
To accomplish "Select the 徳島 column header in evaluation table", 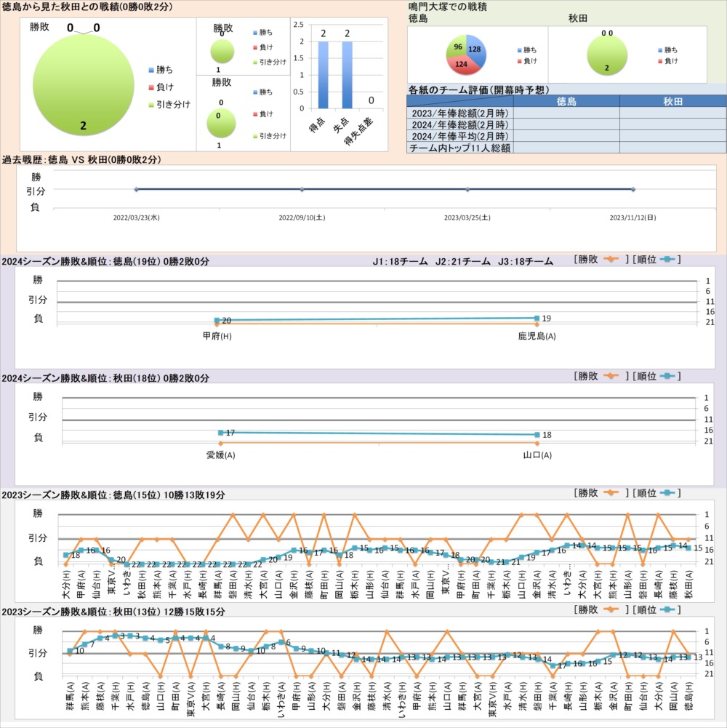I will coord(566,102).
